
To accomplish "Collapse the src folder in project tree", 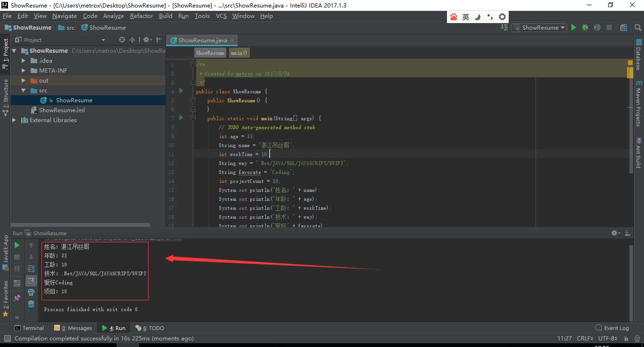I will (24, 91).
